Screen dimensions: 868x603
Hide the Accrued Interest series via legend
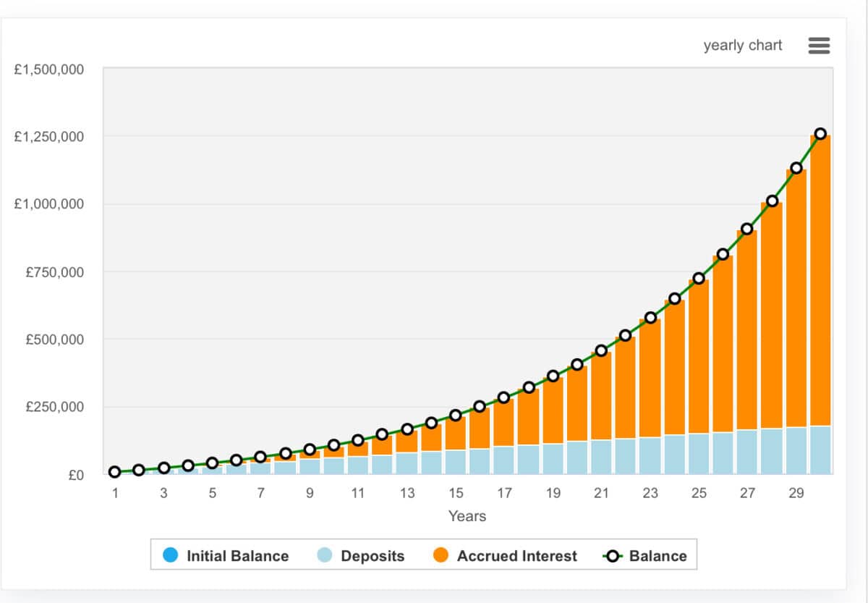[518, 556]
